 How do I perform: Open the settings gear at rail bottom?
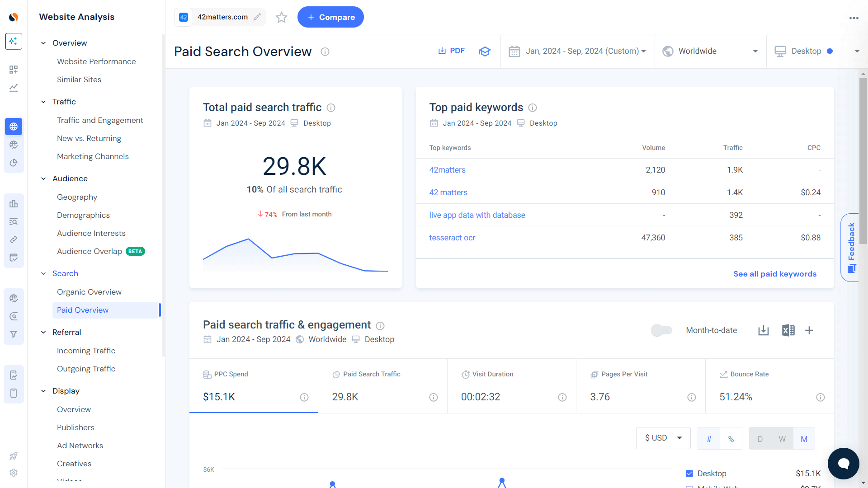pyautogui.click(x=14, y=473)
